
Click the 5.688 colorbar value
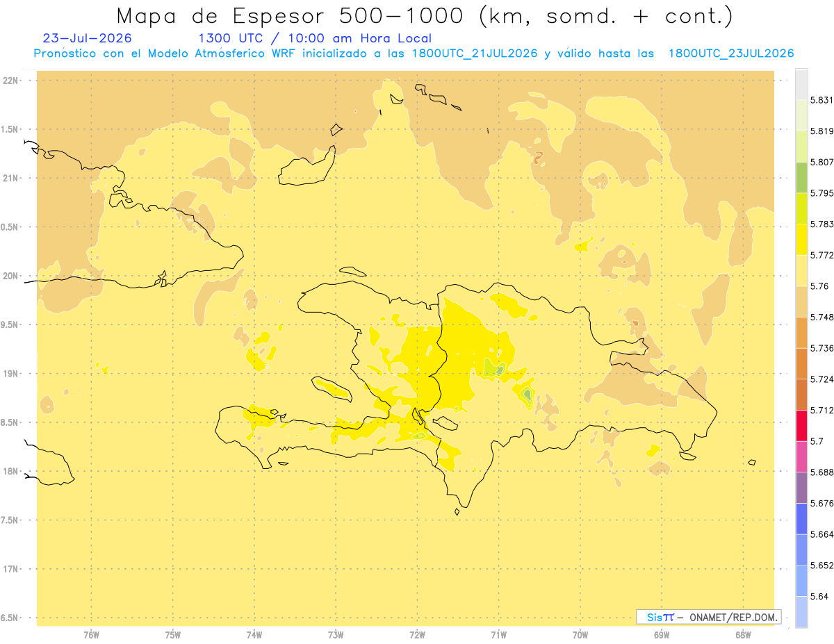click(821, 472)
